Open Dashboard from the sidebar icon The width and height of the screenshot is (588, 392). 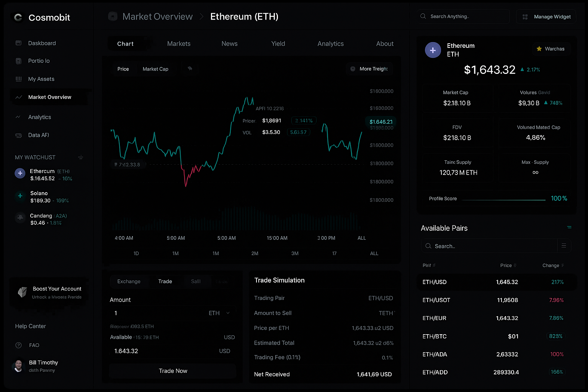[18, 43]
